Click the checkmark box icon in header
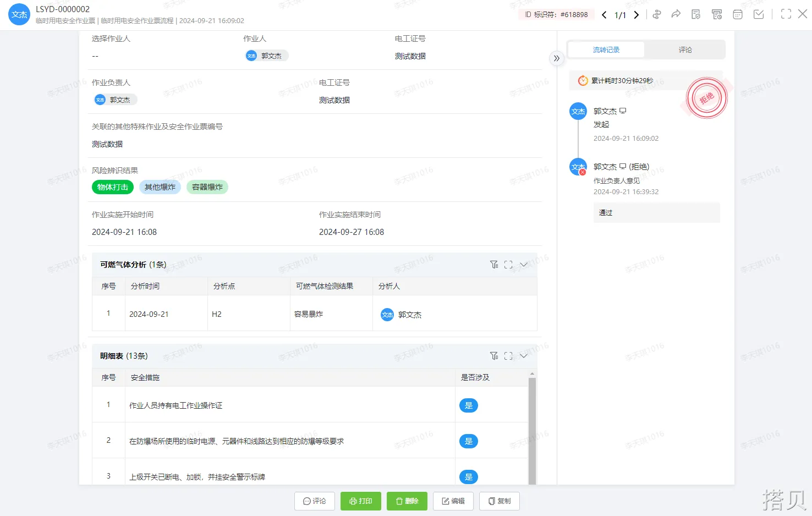 click(x=759, y=14)
